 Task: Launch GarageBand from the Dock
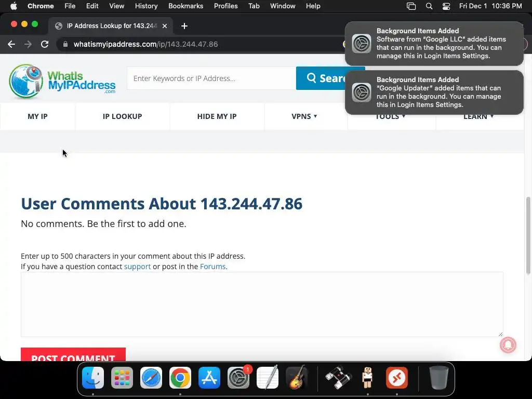[x=297, y=378]
